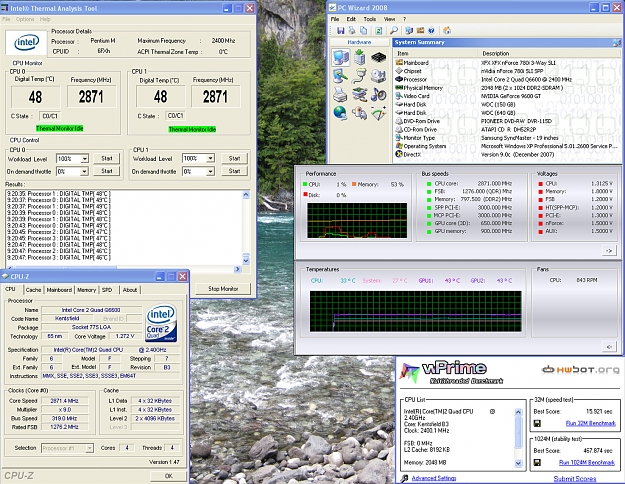Select the voltage gauge icon in Hardware panel
Screen dimensions: 625x484
pos(378,113)
